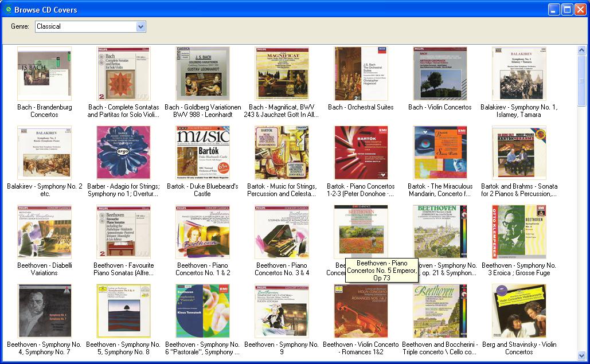Select Beethoven Symphony No. 4 and 7 cover
Image resolution: width=590 pixels, height=364 pixels.
[x=44, y=311]
